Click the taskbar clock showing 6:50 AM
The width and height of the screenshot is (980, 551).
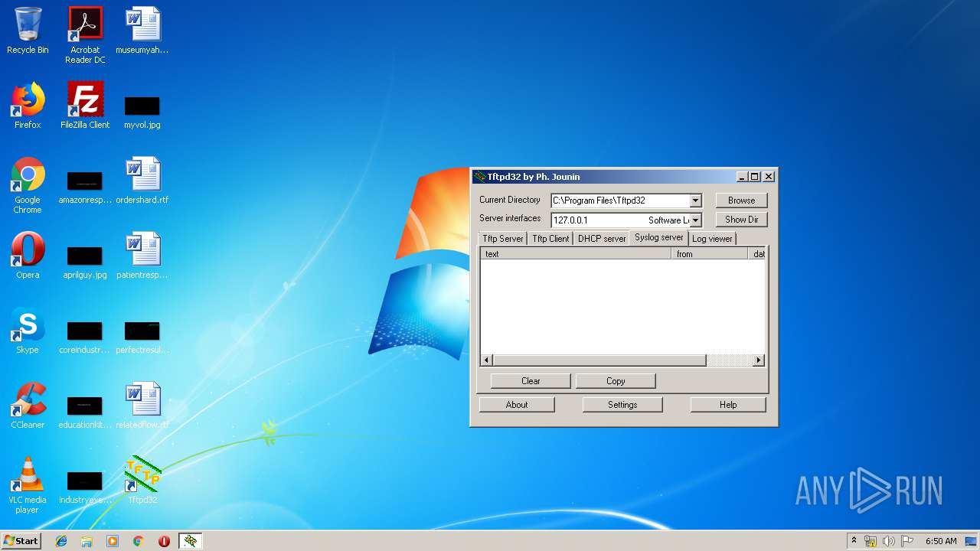pyautogui.click(x=941, y=541)
